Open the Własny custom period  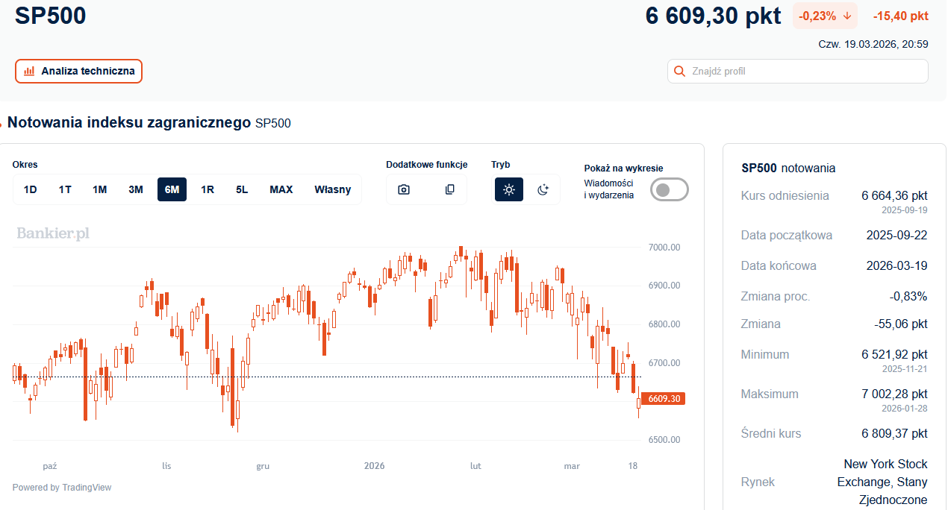[333, 190]
